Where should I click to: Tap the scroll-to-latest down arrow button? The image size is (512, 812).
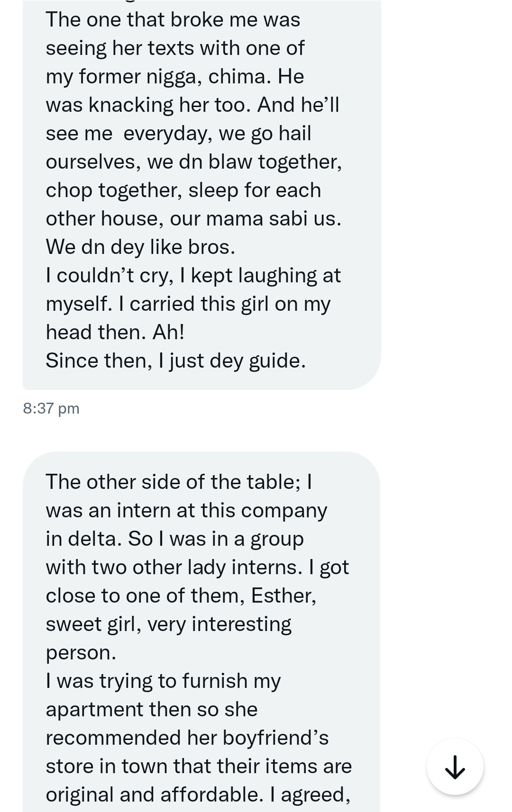(455, 766)
